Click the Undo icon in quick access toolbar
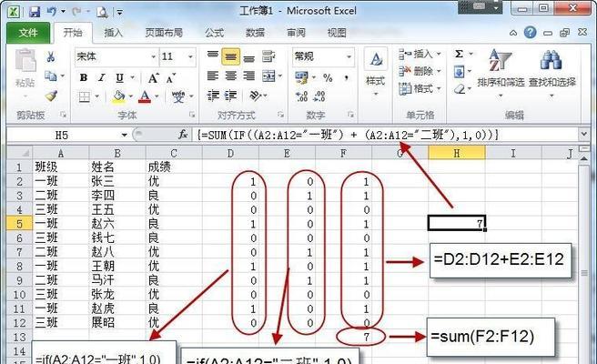This screenshot has width=597, height=364. tap(51, 12)
